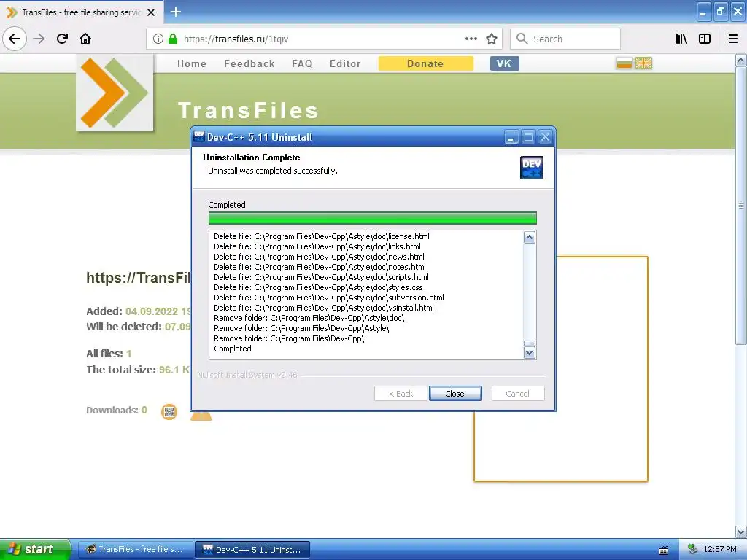The image size is (747, 560).
Task: Open the Windows Start menu
Action: tap(35, 549)
